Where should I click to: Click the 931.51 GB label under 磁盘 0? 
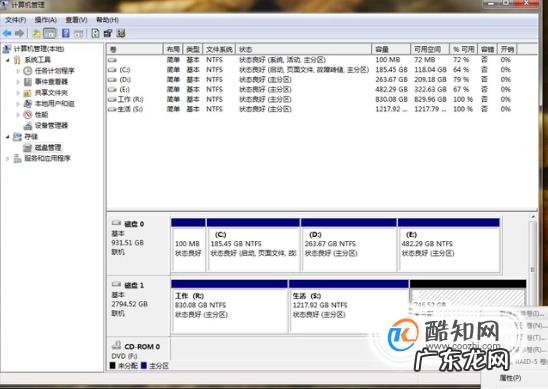(128, 243)
